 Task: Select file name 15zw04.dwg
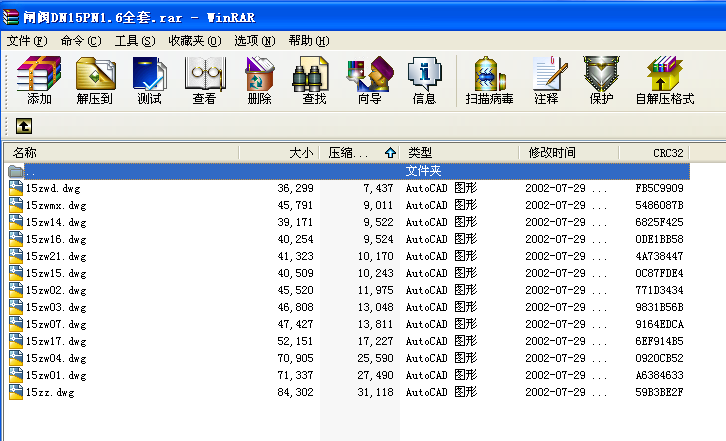tap(56, 359)
